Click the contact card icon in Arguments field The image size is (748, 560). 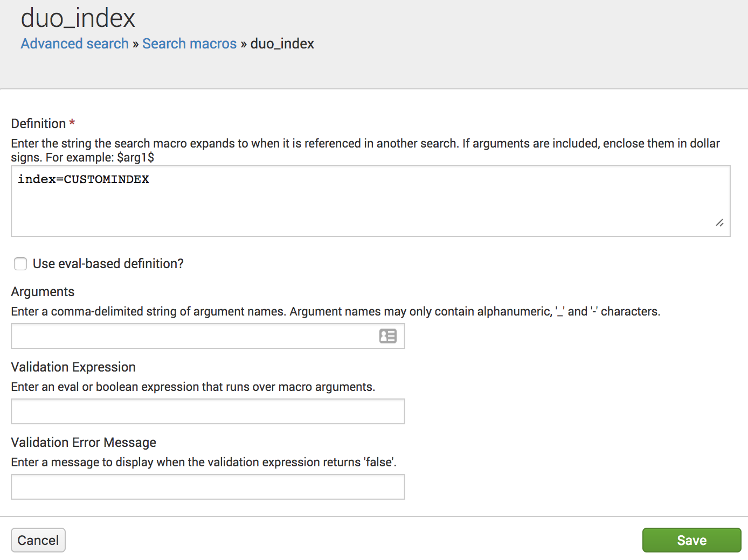pyautogui.click(x=388, y=335)
